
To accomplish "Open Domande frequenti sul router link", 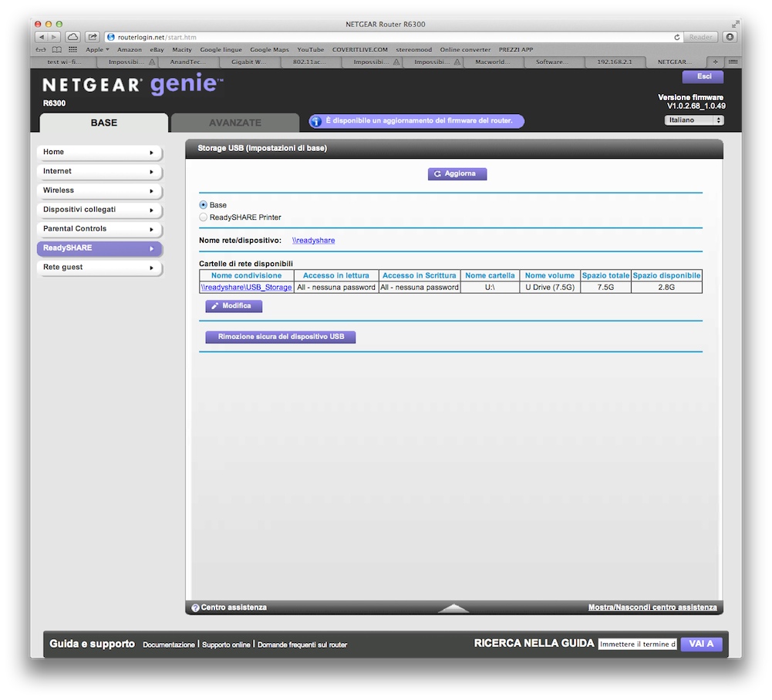I will tap(302, 644).
